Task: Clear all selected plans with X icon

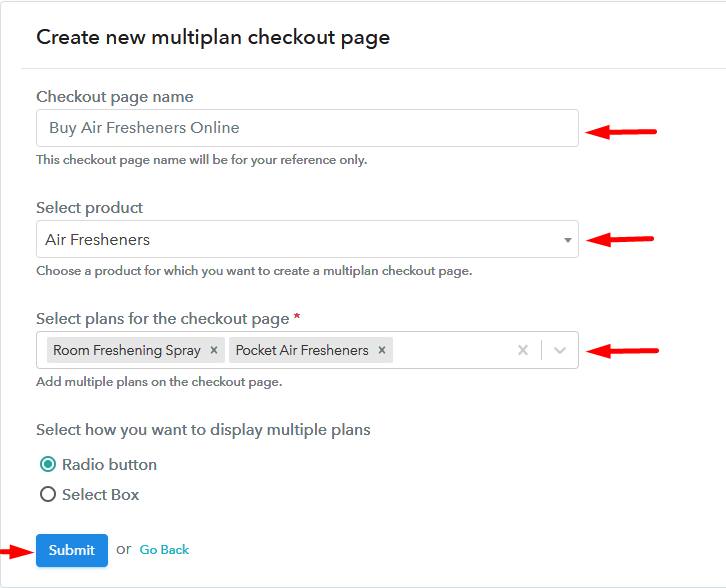Action: coord(522,351)
